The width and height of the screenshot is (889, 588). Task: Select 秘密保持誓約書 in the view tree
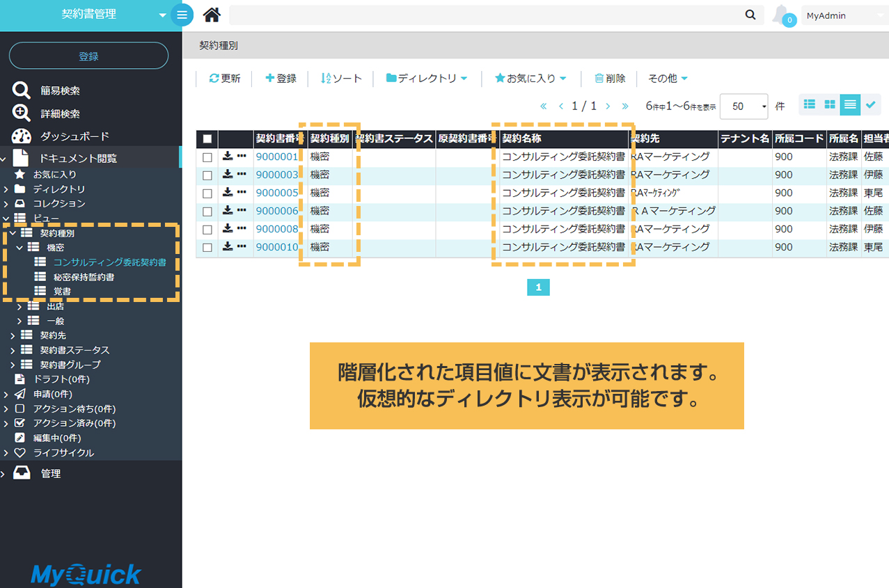tap(84, 277)
